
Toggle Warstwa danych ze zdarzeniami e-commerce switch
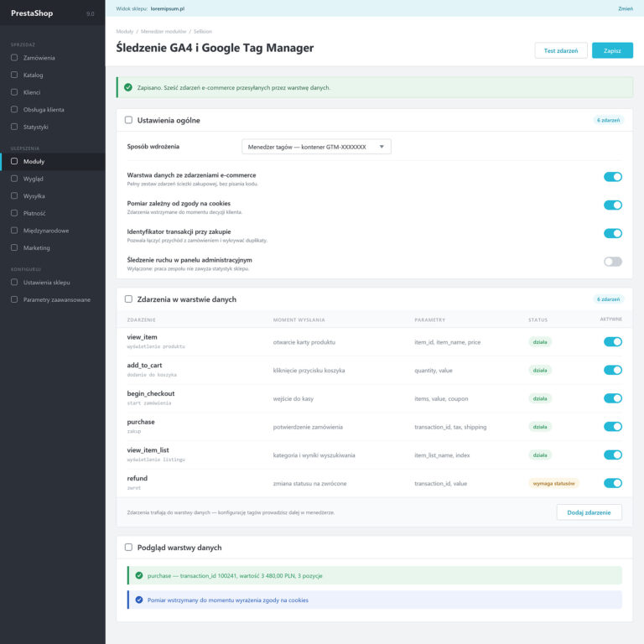pos(613,177)
